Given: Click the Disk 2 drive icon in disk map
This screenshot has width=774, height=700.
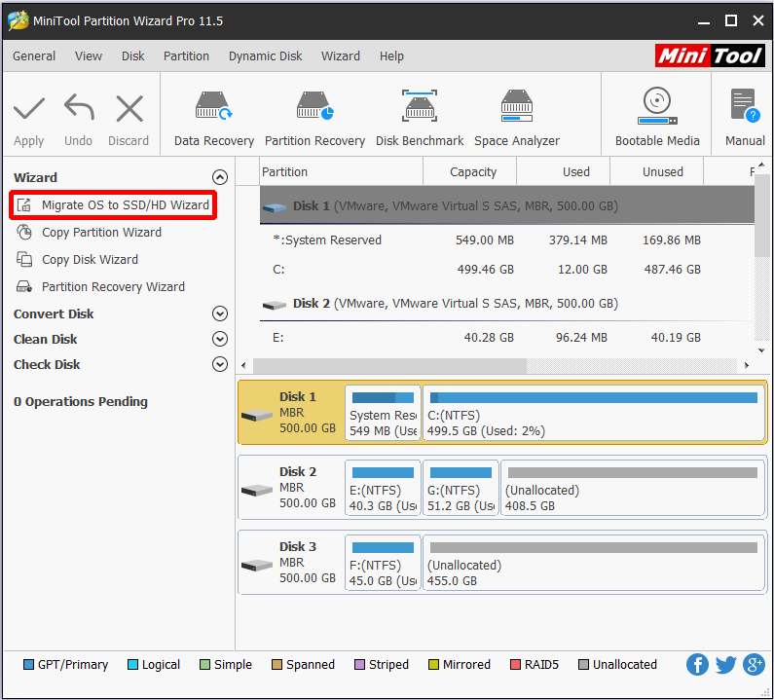Looking at the screenshot, I should [x=257, y=491].
